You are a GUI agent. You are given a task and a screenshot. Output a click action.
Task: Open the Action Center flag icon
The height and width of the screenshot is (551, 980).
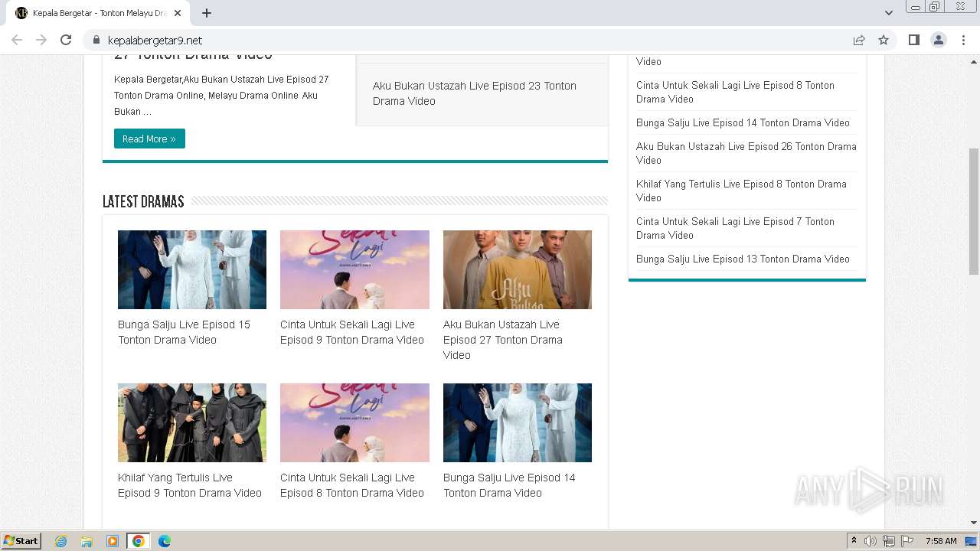click(907, 541)
